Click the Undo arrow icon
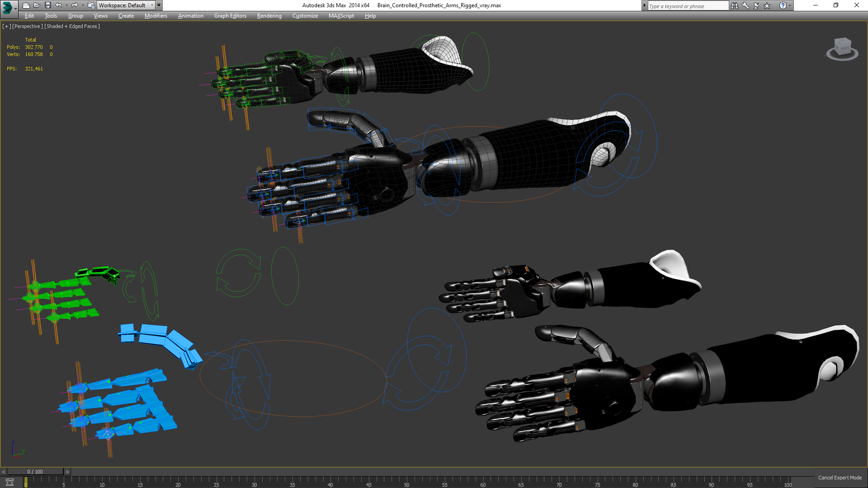868x488 pixels. (x=59, y=5)
